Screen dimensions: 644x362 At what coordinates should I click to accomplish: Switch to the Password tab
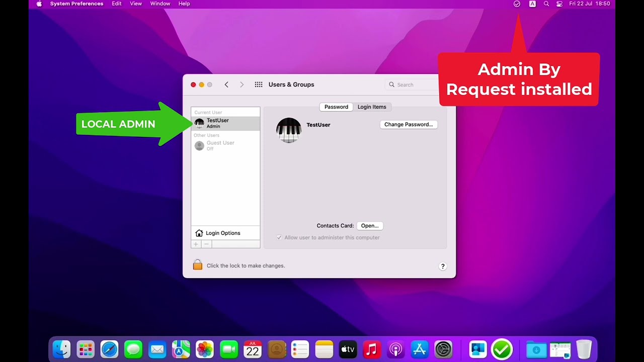tap(336, 107)
